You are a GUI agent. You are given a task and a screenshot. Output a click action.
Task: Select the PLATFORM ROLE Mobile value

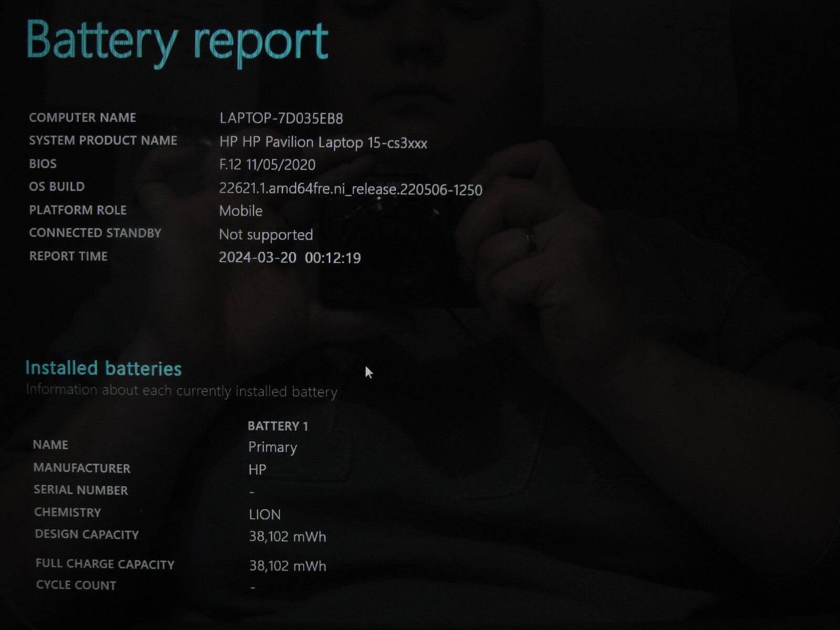(x=240, y=211)
